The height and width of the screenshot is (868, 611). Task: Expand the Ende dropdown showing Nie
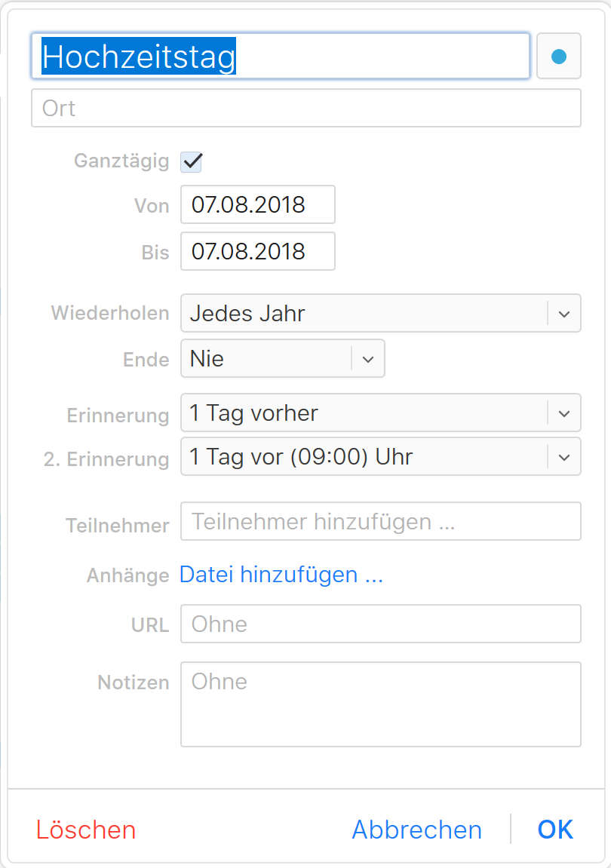264,358
